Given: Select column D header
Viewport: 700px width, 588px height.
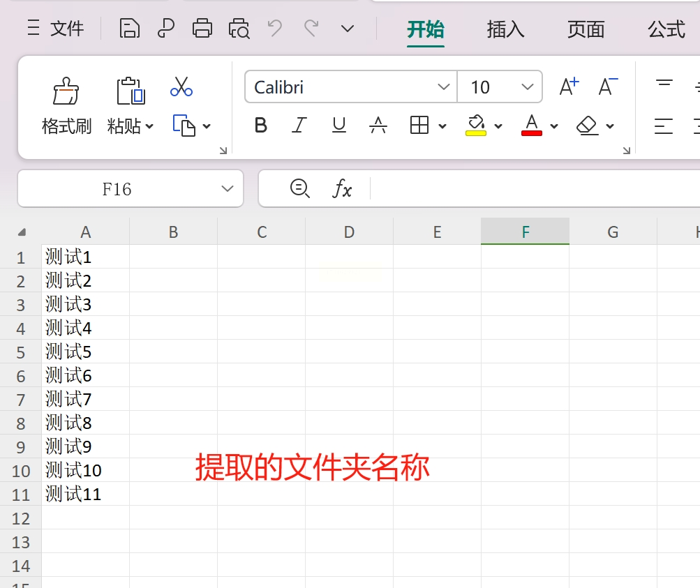Looking at the screenshot, I should pos(349,232).
